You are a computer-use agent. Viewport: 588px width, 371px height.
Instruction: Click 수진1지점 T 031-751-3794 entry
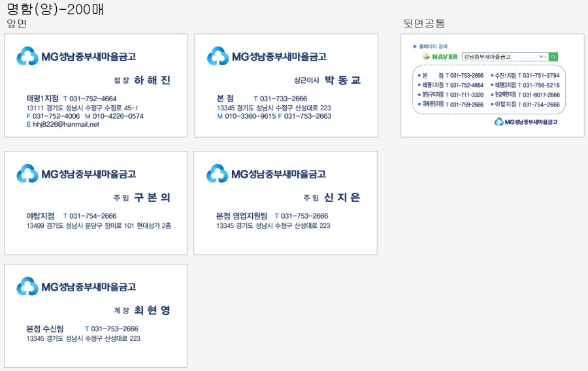pyautogui.click(x=525, y=75)
